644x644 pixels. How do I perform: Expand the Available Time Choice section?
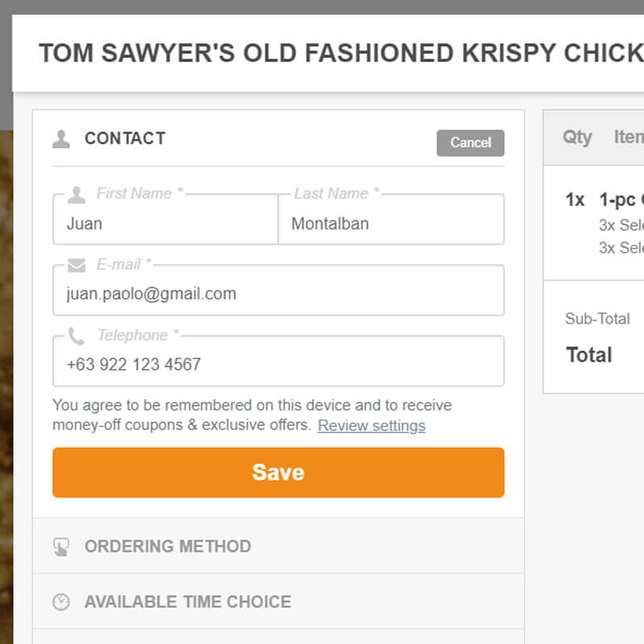(x=188, y=602)
